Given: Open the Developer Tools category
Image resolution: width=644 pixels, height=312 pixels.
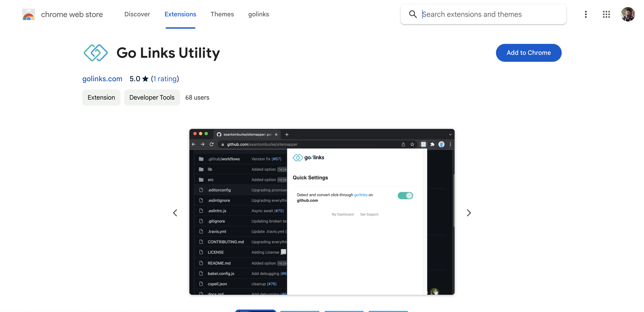Looking at the screenshot, I should (152, 97).
